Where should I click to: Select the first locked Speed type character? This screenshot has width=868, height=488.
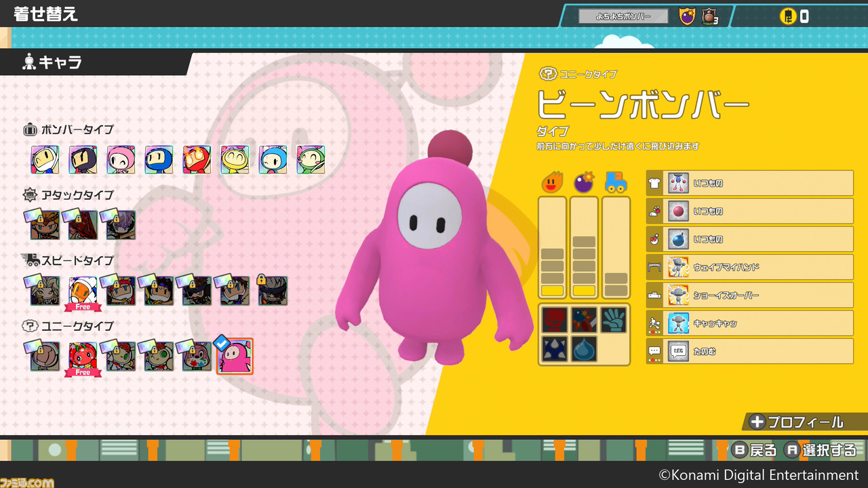coord(45,291)
